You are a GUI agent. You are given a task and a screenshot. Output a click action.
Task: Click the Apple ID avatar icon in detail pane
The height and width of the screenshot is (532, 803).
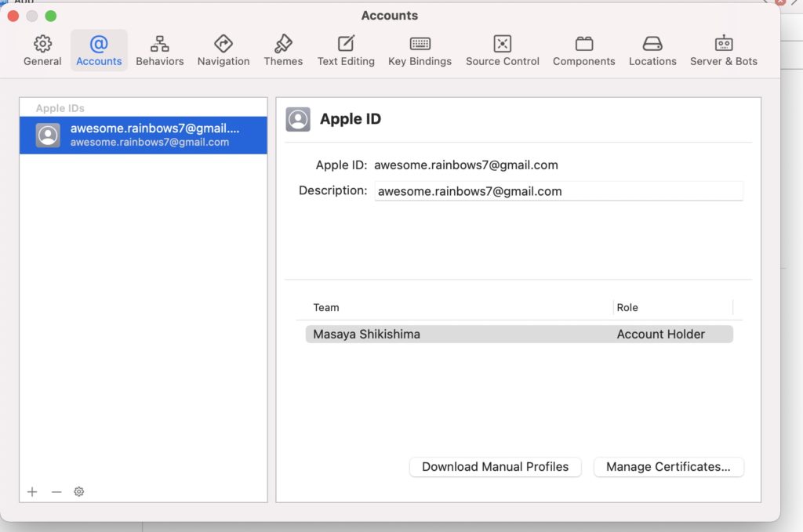[298, 119]
